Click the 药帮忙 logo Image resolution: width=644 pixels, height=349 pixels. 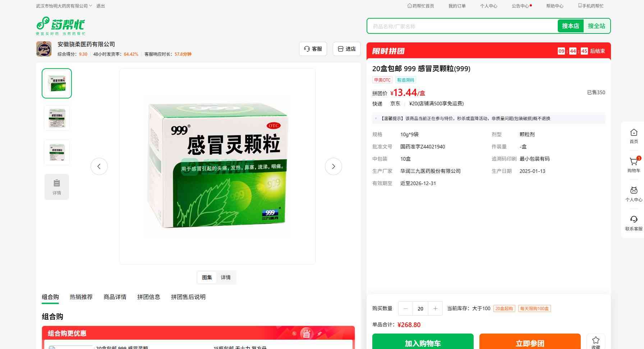click(x=61, y=26)
